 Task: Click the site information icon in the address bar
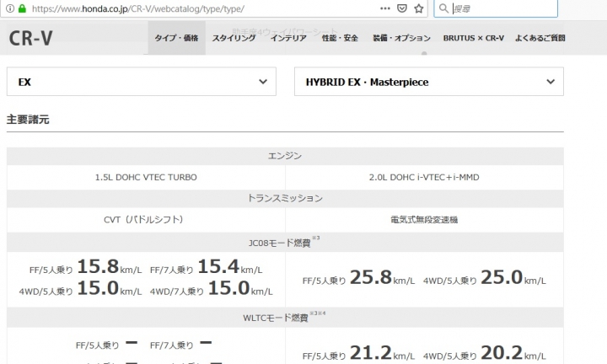[x=10, y=8]
